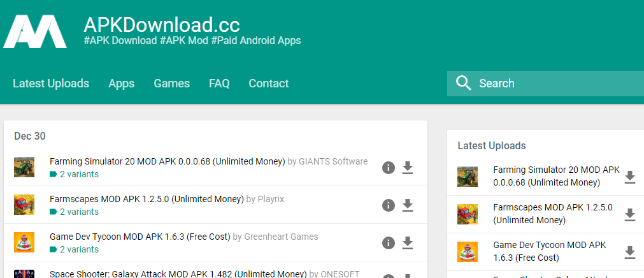Click the #APK Download #APK Mod tagline
The height and width of the screenshot is (278, 644).
pyautogui.click(x=192, y=41)
